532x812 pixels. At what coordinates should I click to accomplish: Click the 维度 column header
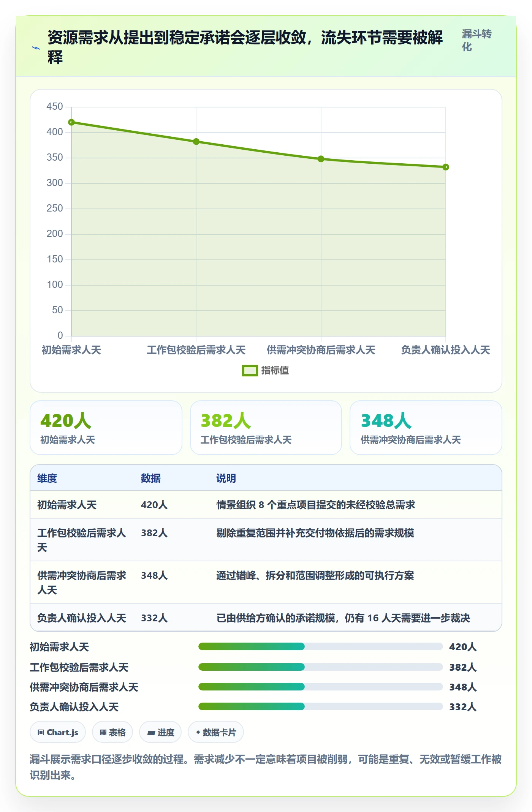(x=47, y=478)
